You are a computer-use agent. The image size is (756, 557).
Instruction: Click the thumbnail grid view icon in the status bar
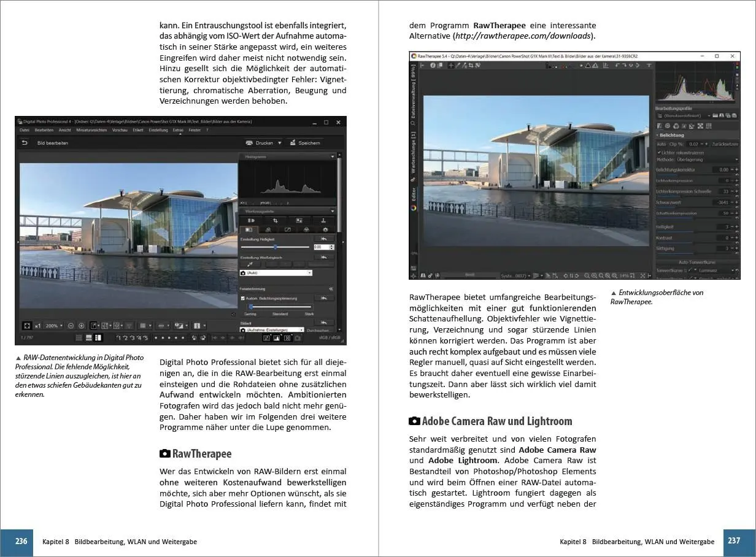[x=79, y=338]
